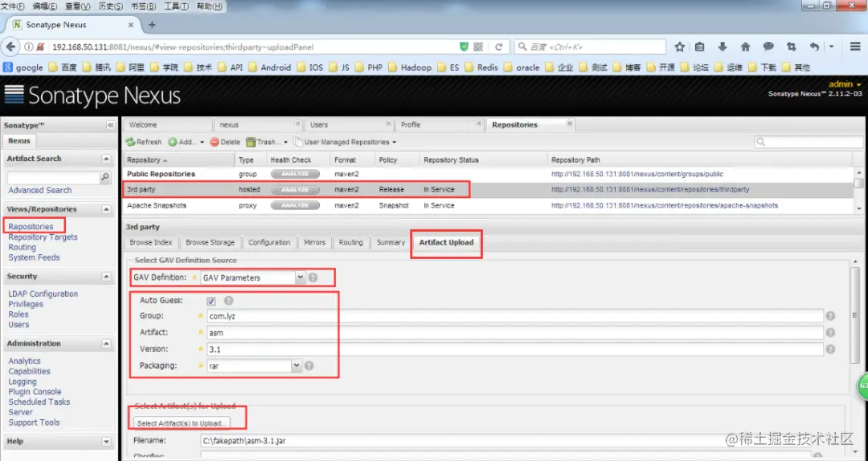Collapse the Sonatype sidebar panel
Screen dimensions: 868x461
pos(110,126)
